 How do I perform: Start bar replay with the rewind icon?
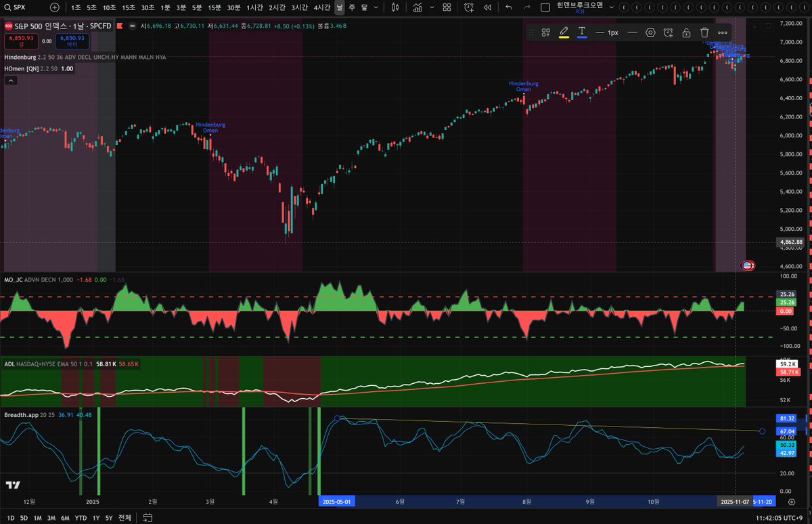pos(487,7)
